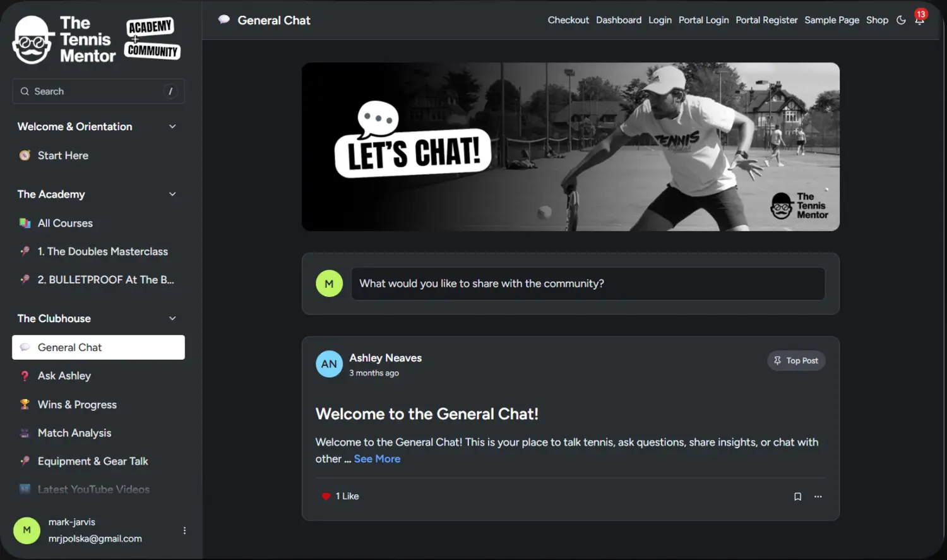Open Match Analysis space
This screenshot has height=560, width=947.
98,433
